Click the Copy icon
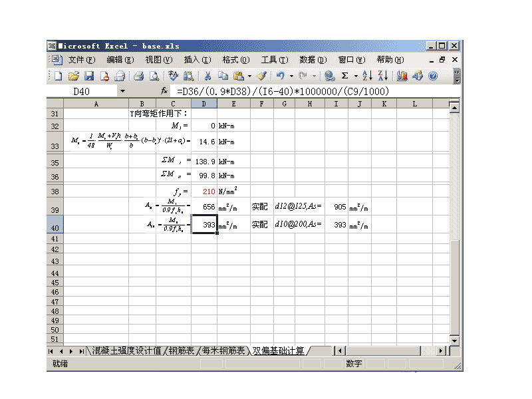 point(223,76)
